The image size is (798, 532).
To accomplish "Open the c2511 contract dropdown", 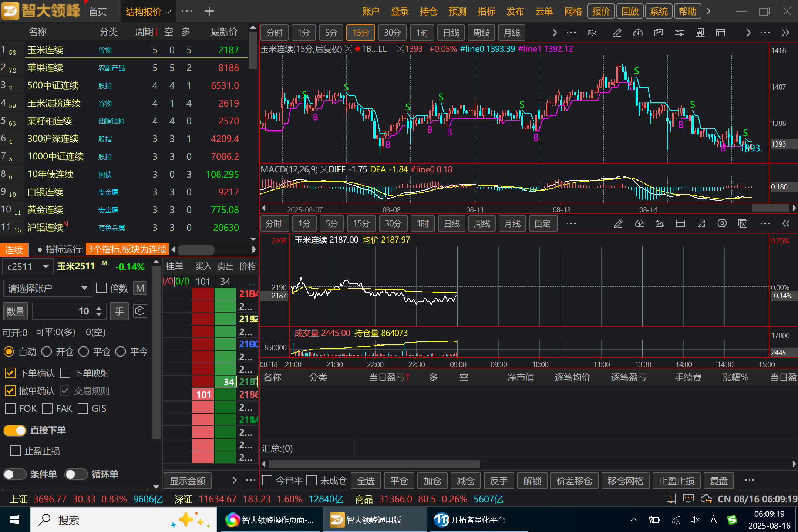I will coord(28,267).
